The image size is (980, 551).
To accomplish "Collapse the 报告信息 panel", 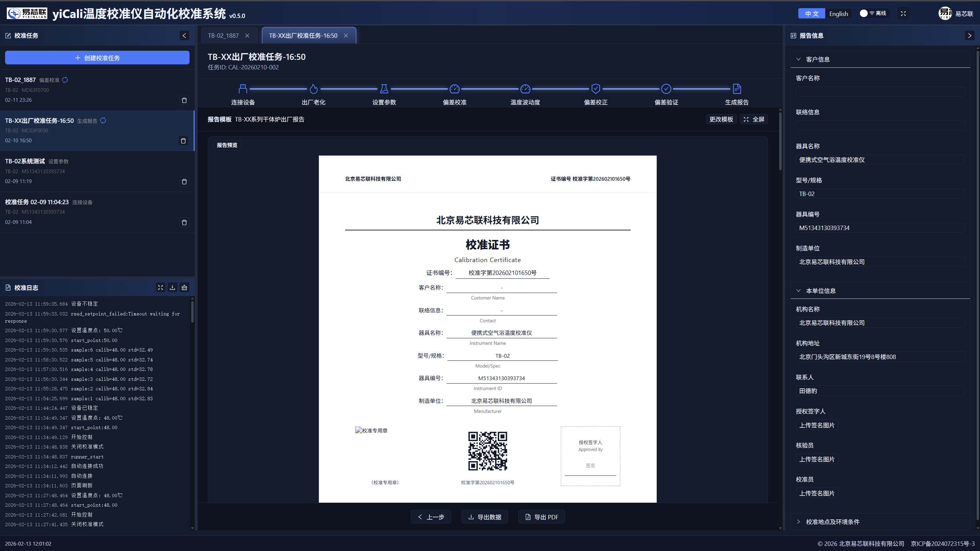I will (x=969, y=35).
